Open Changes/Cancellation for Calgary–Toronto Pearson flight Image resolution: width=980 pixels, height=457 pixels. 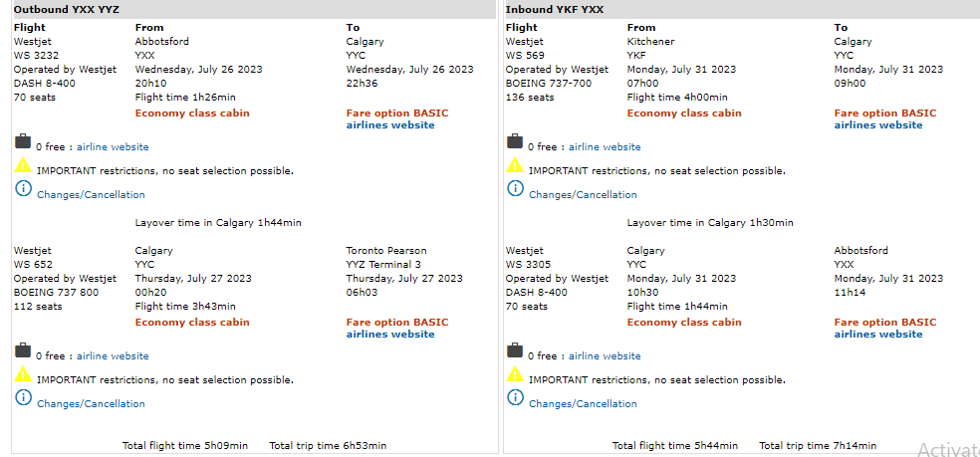click(91, 404)
